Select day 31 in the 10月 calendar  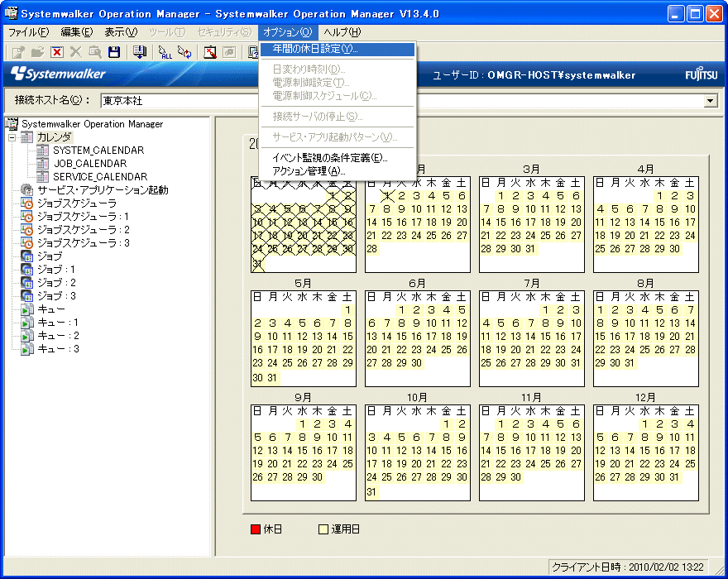pyautogui.click(x=371, y=492)
